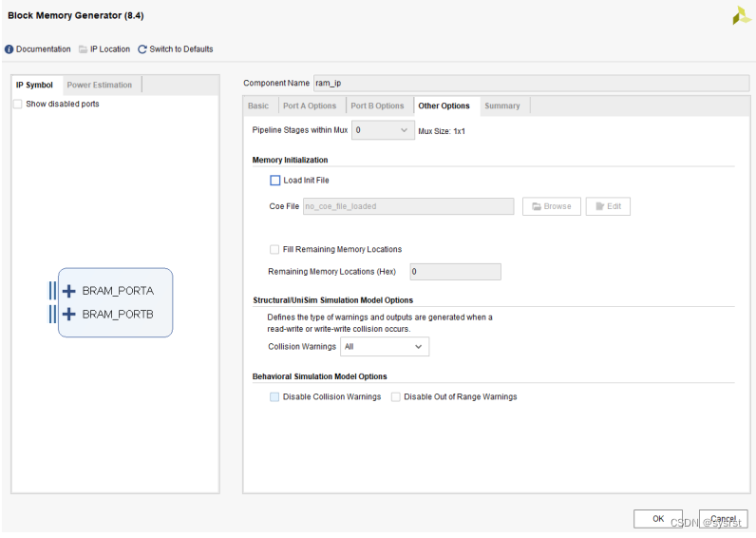The height and width of the screenshot is (538, 756).
Task: Switch to the Basic tab
Action: 258,106
